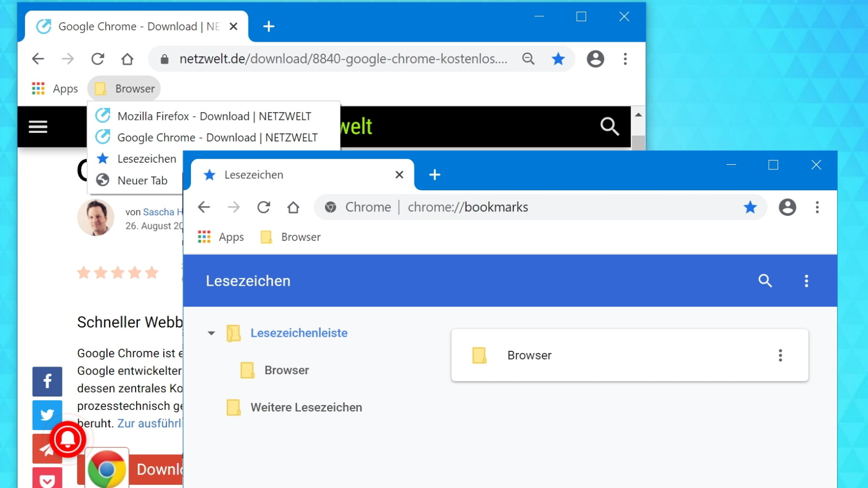Open the Browser bookmark folder in the netzwelt window
The height and width of the screenshot is (488, 868).
124,89
